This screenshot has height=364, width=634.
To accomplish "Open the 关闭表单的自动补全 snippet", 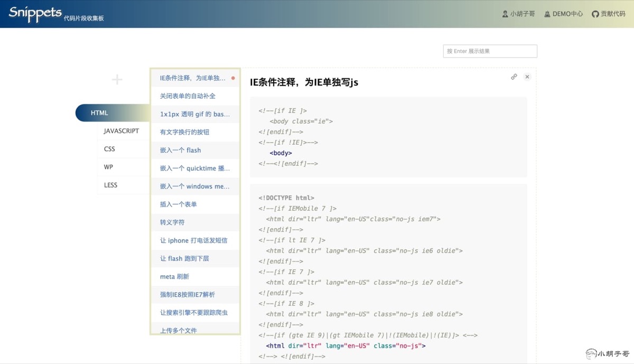I will coord(188,96).
